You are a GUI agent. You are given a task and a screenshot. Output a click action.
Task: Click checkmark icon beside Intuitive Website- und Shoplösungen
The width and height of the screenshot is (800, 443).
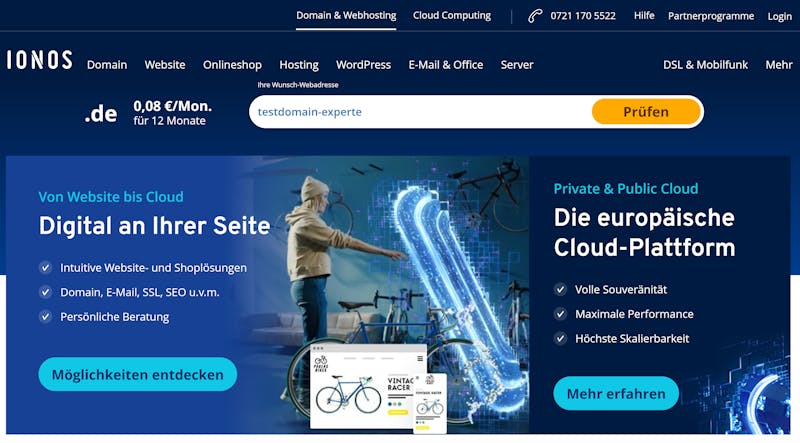(45, 267)
